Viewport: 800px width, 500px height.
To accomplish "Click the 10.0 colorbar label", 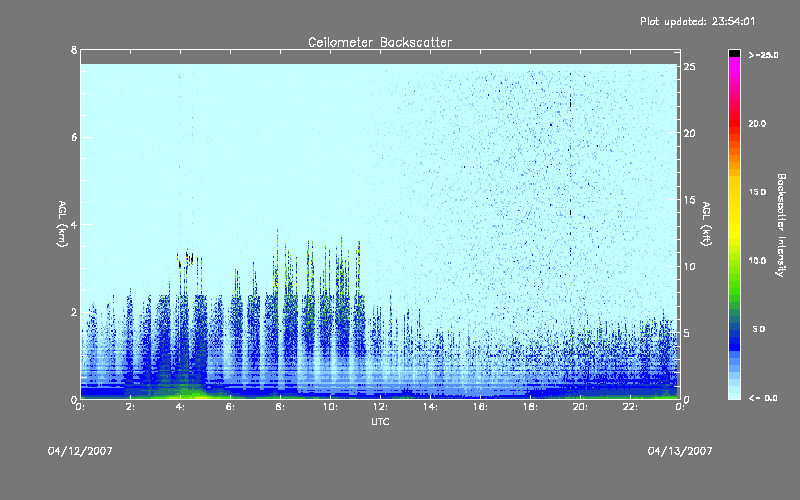I will [757, 261].
